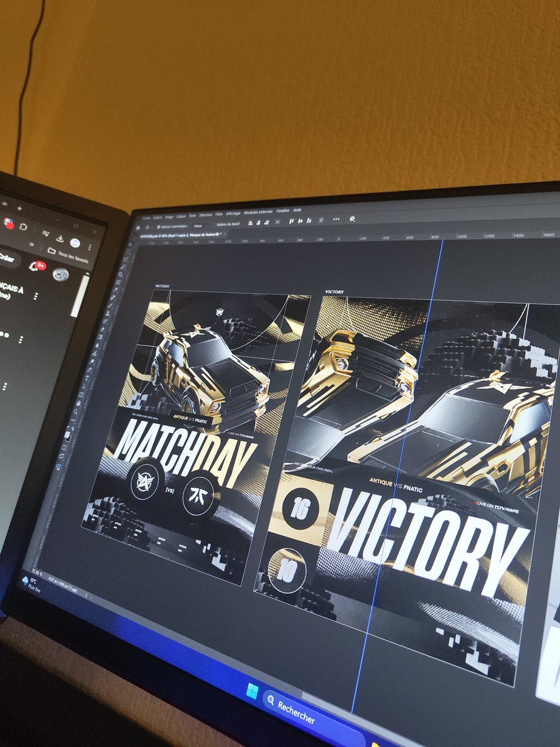Click the '10' score circle in Victory artboard
Viewport: 560px width, 747px height.
tap(287, 571)
